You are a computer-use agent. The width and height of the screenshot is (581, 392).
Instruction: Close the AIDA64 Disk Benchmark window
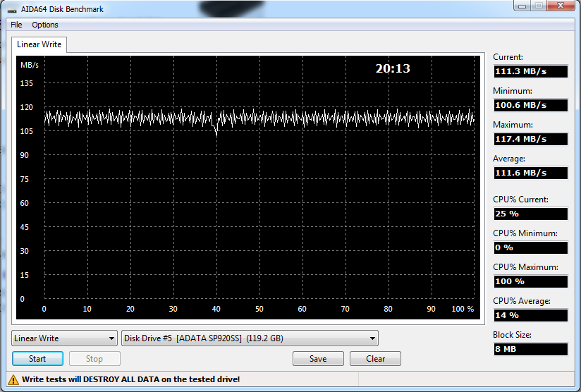pos(561,6)
